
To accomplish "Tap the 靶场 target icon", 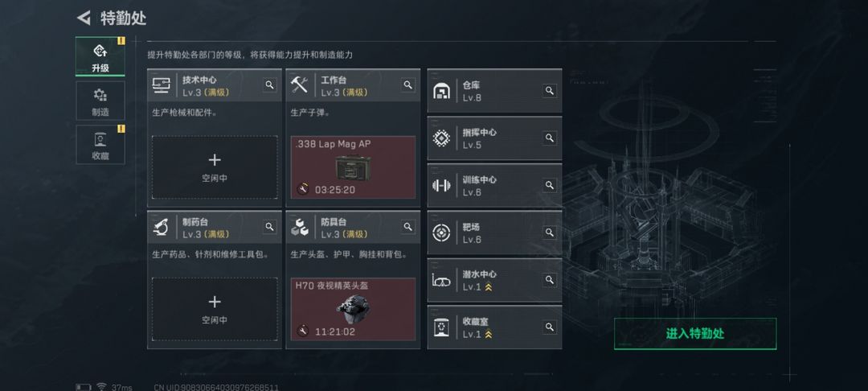I will (441, 233).
